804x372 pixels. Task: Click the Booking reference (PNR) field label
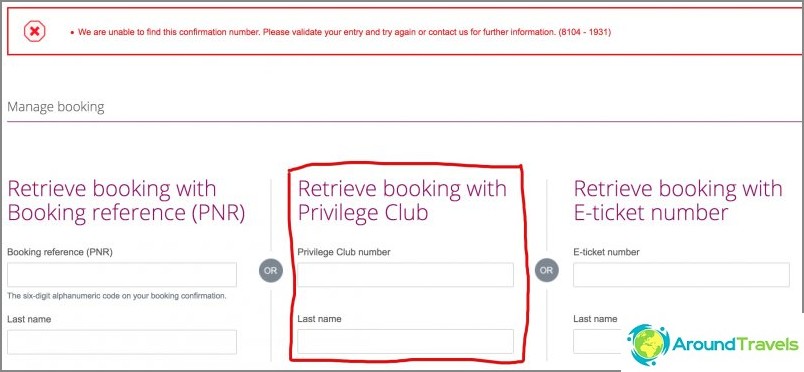click(60, 252)
